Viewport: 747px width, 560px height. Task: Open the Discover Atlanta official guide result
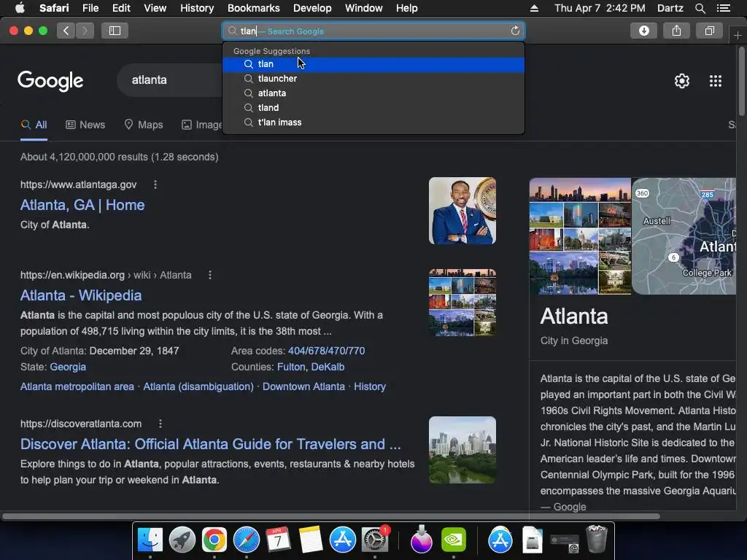coord(211,444)
